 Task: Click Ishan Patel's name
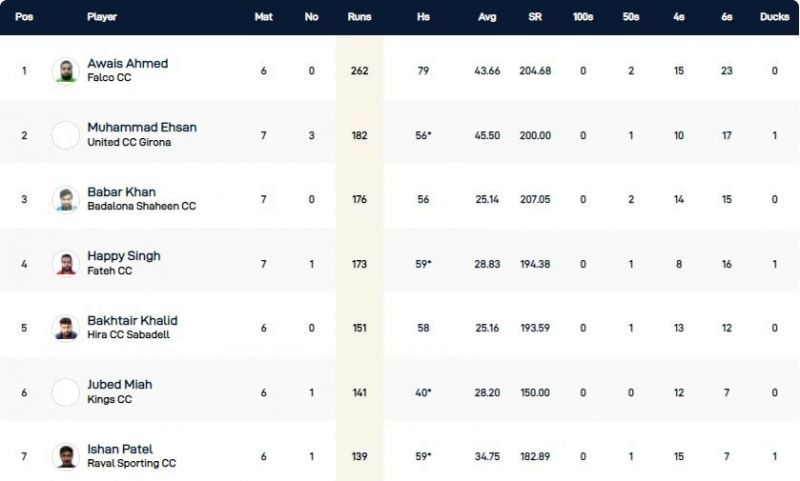(120, 448)
